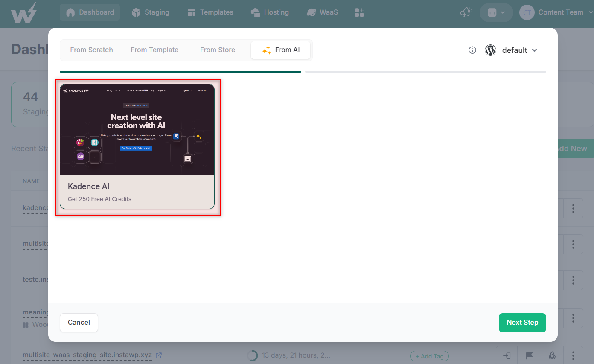Image resolution: width=594 pixels, height=364 pixels.
Task: Open the multisite-waas-staging-site.instawp.xyz site link
Action: (x=87, y=355)
